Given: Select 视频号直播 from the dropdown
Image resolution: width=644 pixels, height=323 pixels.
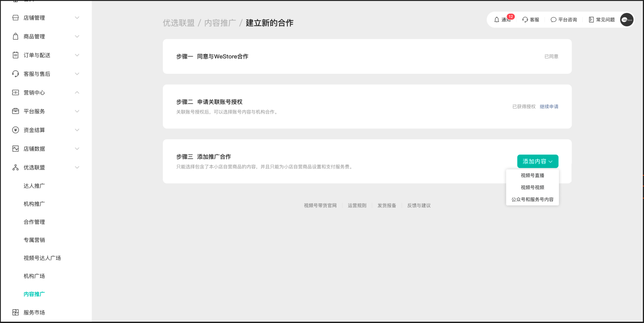Looking at the screenshot, I should coord(532,175).
